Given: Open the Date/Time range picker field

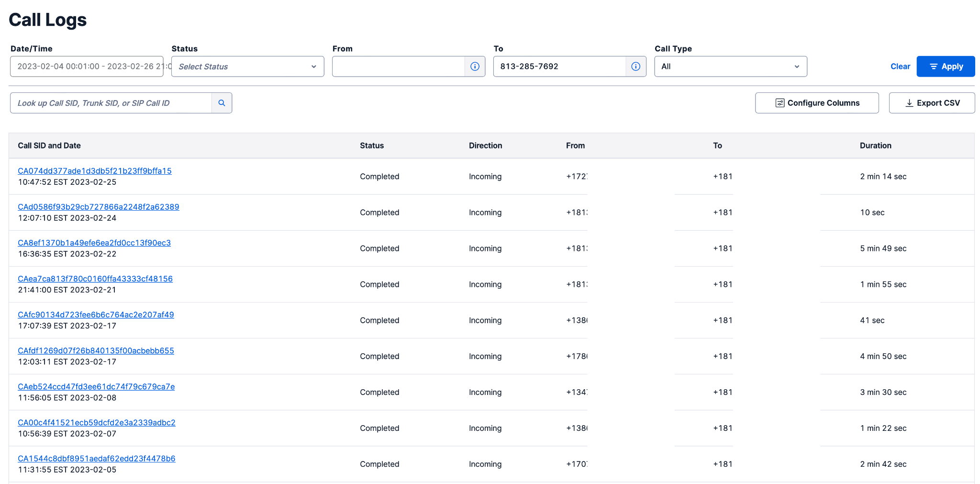Looking at the screenshot, I should tap(87, 67).
